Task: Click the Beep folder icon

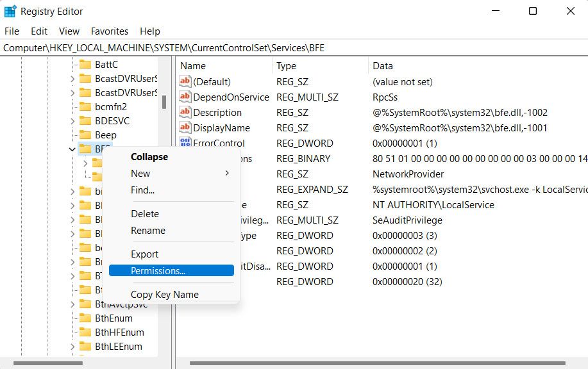Action: (x=85, y=135)
